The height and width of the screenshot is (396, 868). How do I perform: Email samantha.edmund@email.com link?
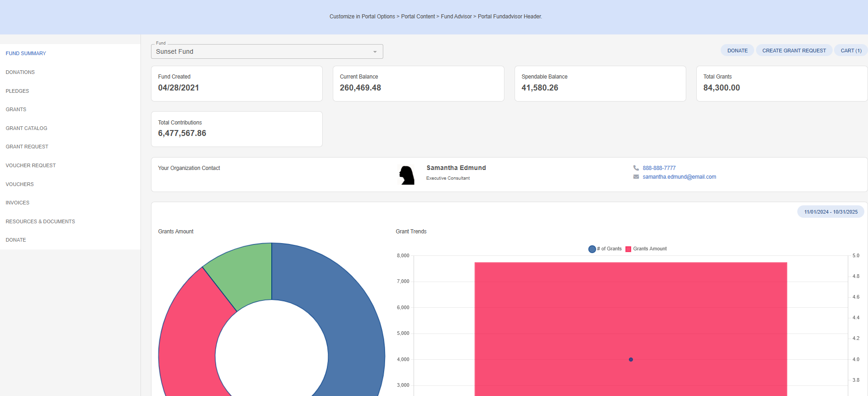[679, 177]
